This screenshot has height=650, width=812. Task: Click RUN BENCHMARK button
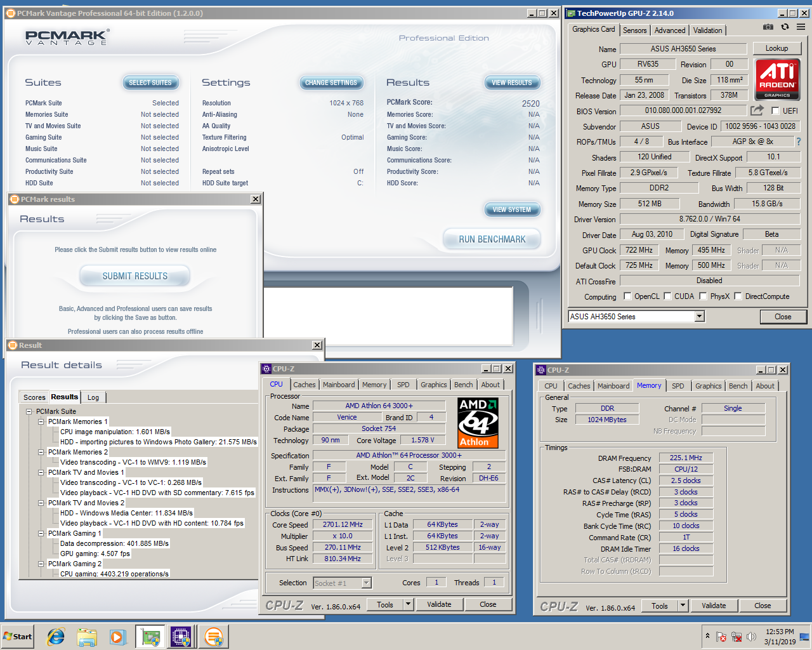(x=492, y=239)
